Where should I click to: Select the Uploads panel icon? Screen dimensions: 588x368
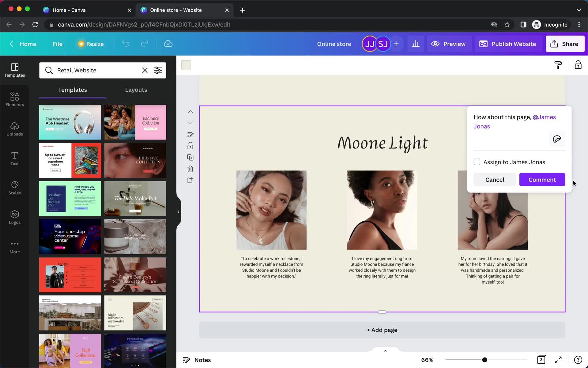[x=14, y=128]
